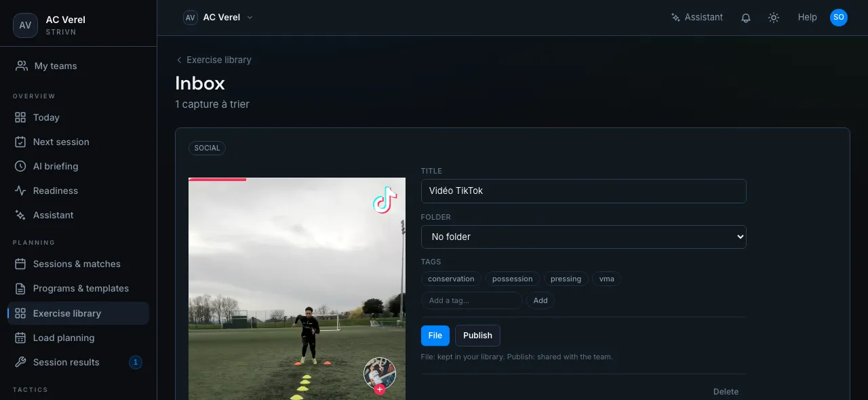Click the Exercise library grid icon
The width and height of the screenshot is (868, 400).
[20, 313]
